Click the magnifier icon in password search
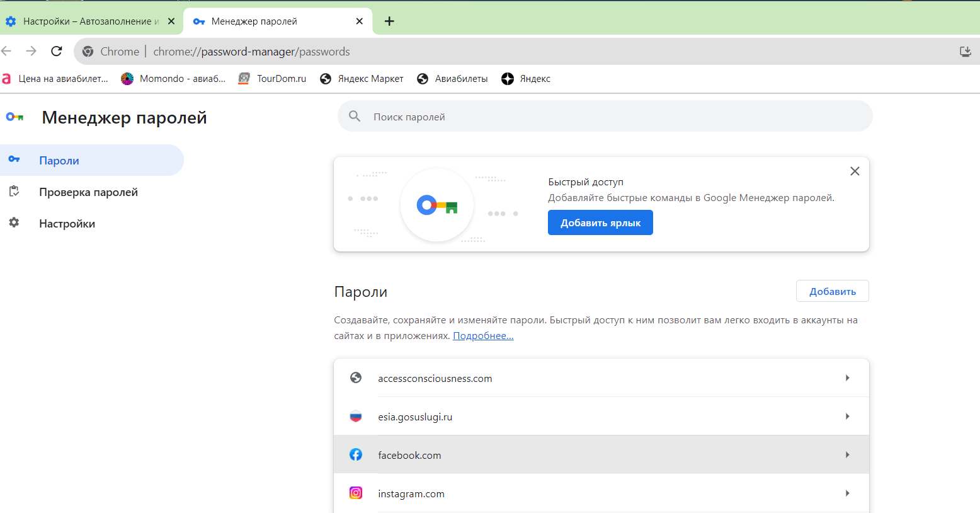Image resolution: width=980 pixels, height=513 pixels. pyautogui.click(x=355, y=117)
